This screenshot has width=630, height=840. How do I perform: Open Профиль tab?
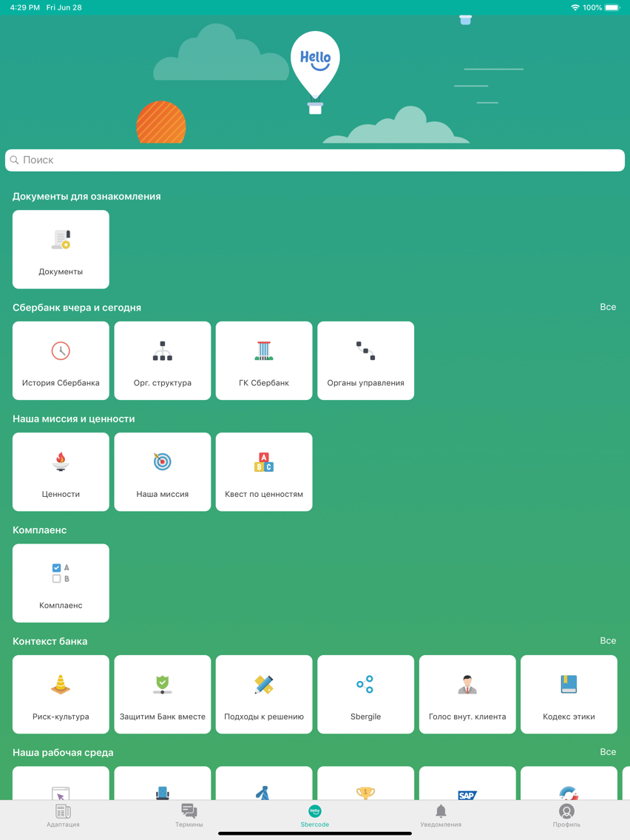566,816
